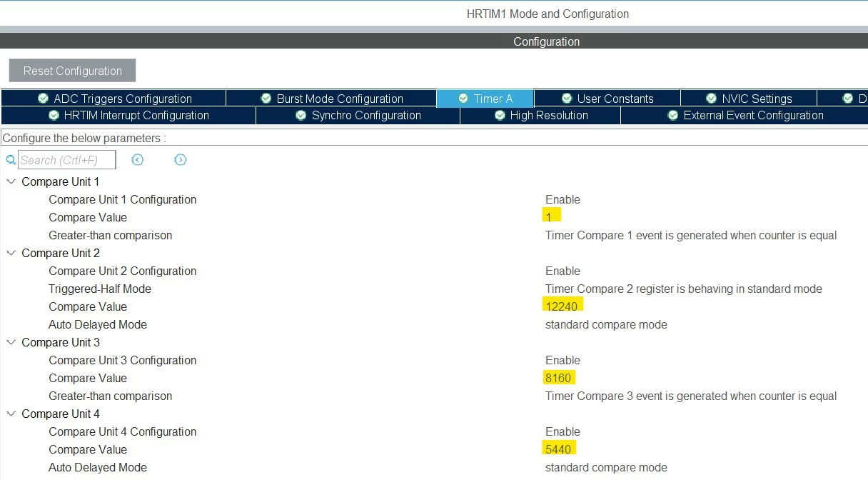Open Compare Unit 3 Greater-than comparison setting
Viewport: 868px width, 480px height.
(x=691, y=396)
